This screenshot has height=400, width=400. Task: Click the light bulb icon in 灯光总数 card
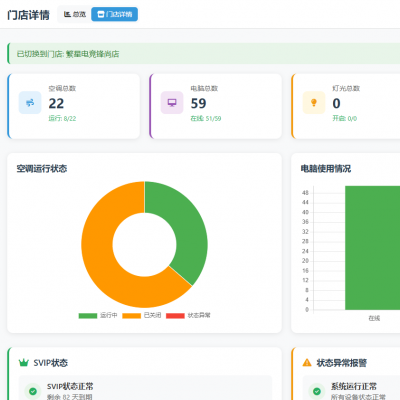(x=314, y=103)
